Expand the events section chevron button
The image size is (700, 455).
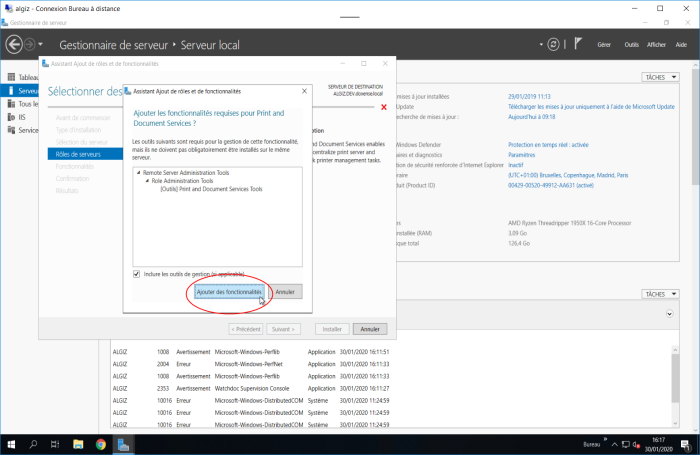click(668, 314)
